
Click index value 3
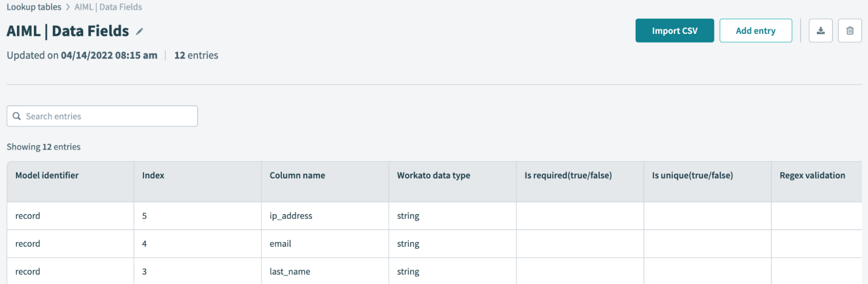[145, 271]
